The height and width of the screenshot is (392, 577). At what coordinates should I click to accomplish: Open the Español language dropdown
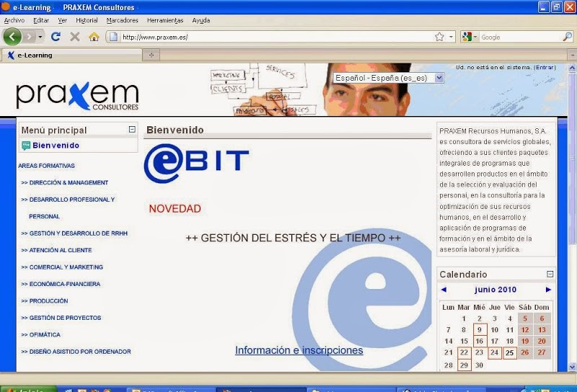[389, 78]
